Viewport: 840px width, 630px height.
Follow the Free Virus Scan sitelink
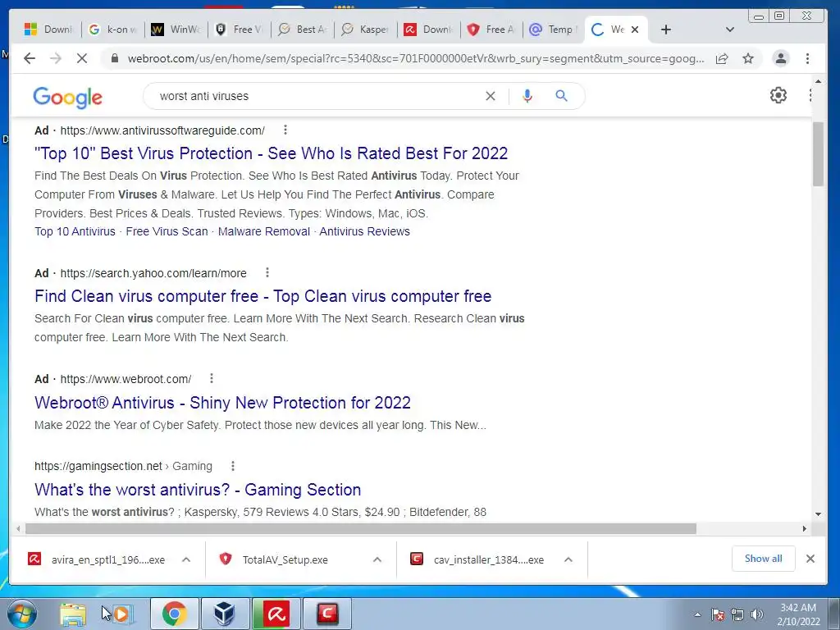[167, 231]
